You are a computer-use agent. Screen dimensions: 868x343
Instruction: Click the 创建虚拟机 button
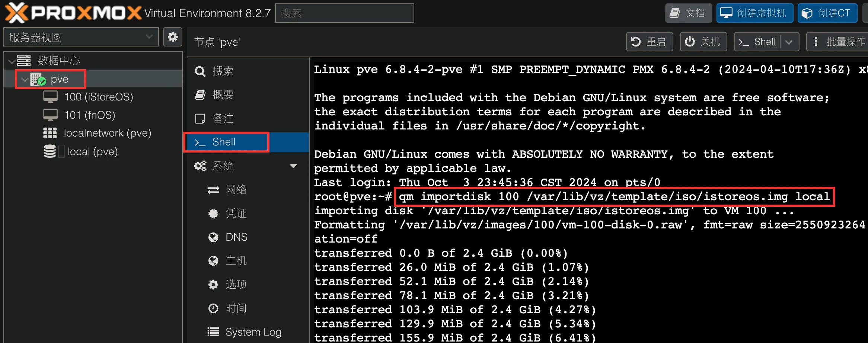coord(755,13)
